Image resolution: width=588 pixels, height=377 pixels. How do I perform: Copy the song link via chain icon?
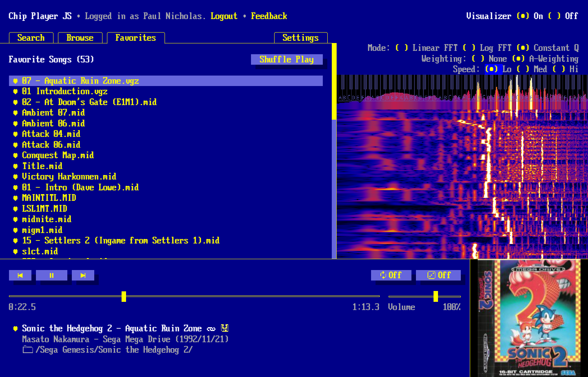[211, 329]
